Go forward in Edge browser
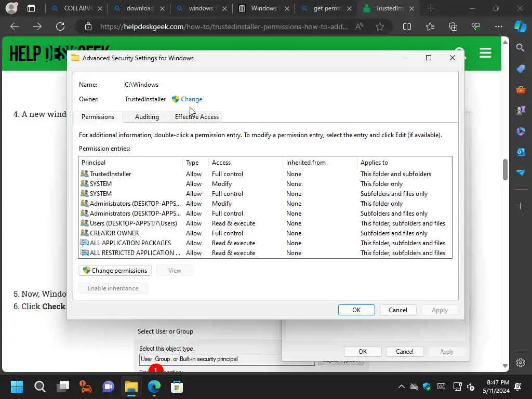This screenshot has width=532, height=399. point(37,26)
